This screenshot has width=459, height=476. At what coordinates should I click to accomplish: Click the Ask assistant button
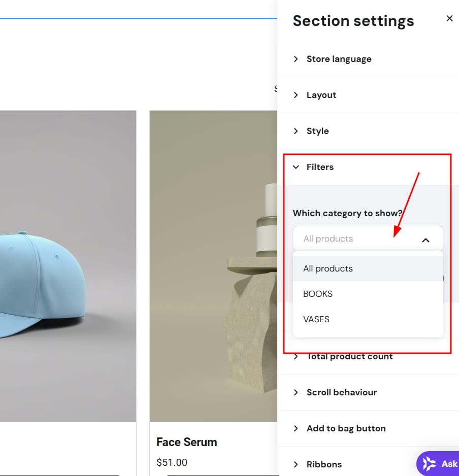(439, 464)
